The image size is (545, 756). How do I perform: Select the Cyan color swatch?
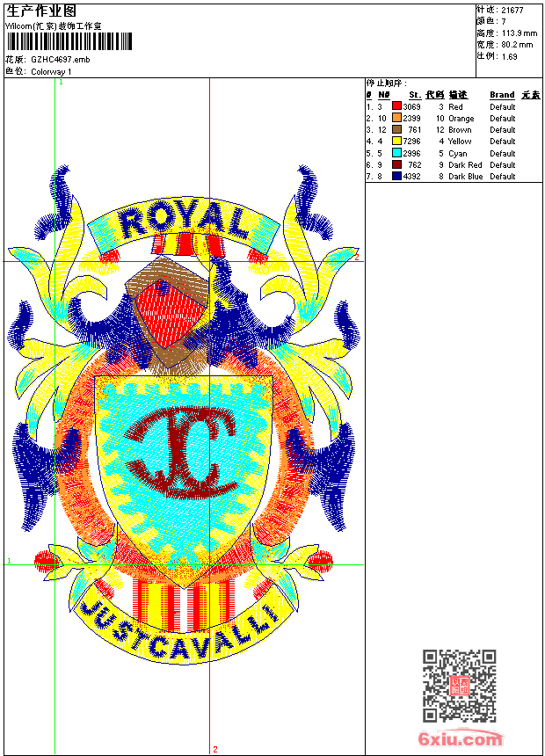(x=397, y=153)
